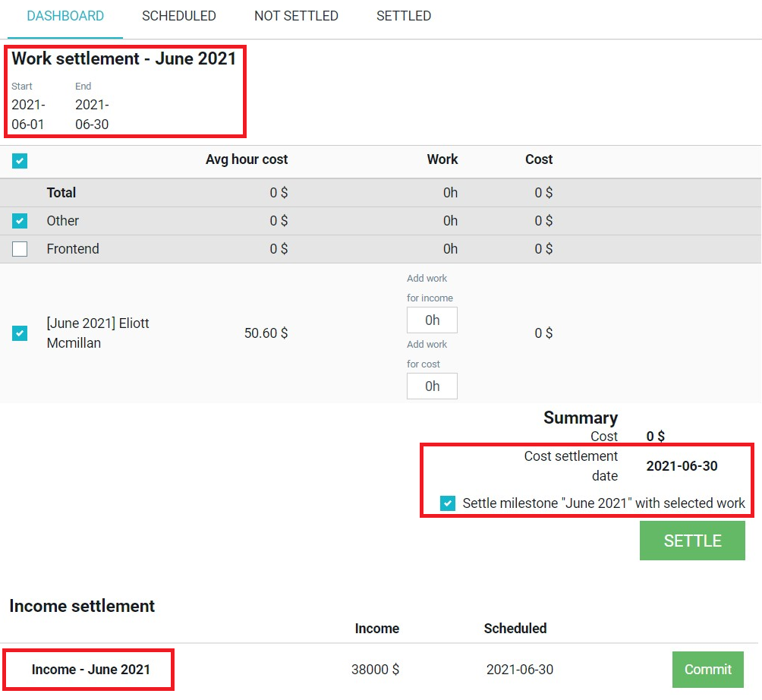Click the Avg hour cost column header
This screenshot has width=762, height=700.
click(x=247, y=159)
